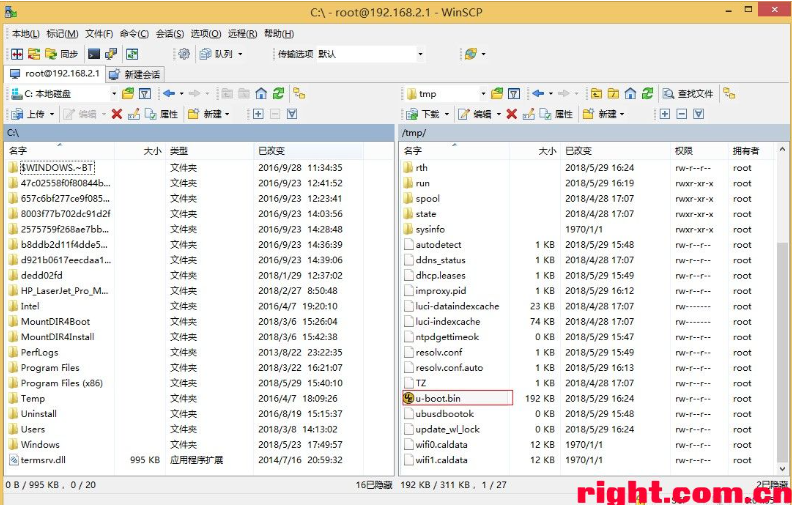This screenshot has height=505, width=792.
Task: Click the 上传 upload button
Action: pyautogui.click(x=29, y=114)
